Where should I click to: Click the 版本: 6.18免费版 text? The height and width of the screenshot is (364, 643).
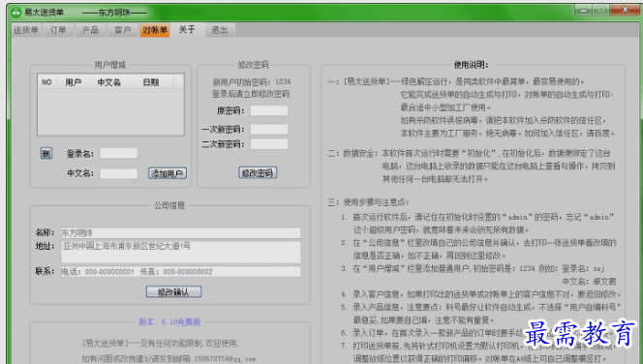click(169, 321)
